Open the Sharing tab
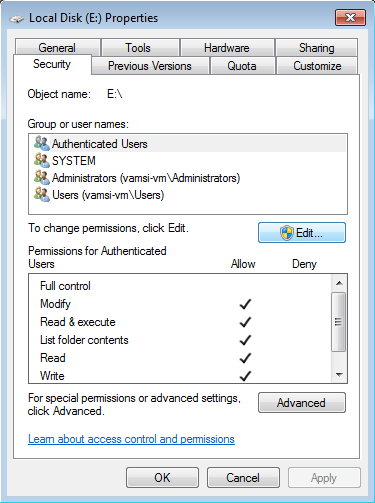The width and height of the screenshot is (375, 503). click(x=317, y=47)
